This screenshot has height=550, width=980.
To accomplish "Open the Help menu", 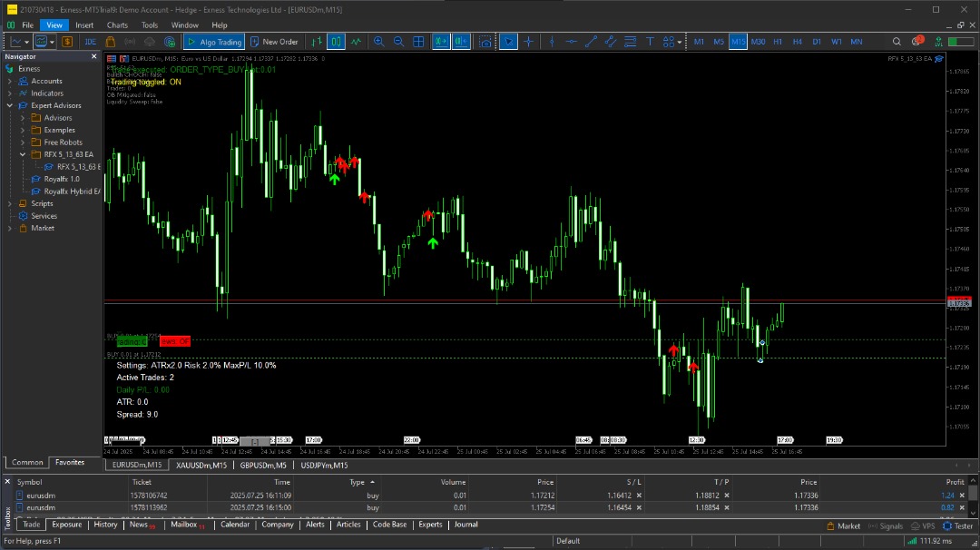I will [220, 25].
